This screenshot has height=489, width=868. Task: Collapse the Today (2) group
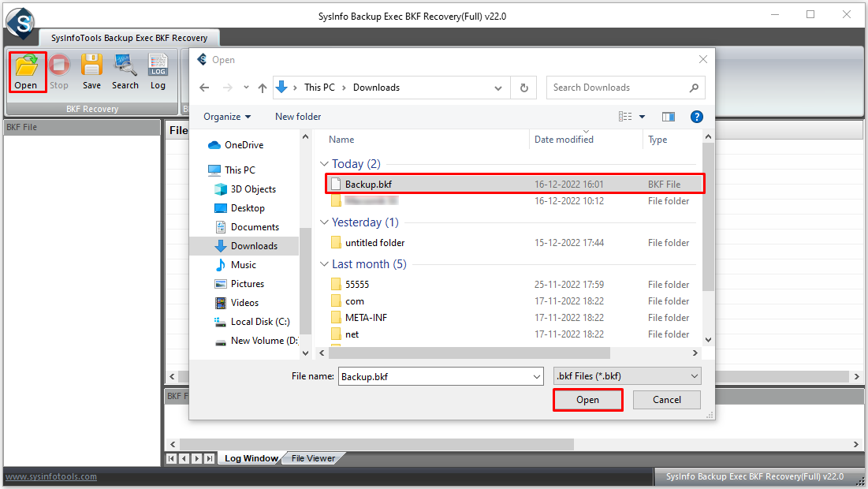click(x=324, y=164)
